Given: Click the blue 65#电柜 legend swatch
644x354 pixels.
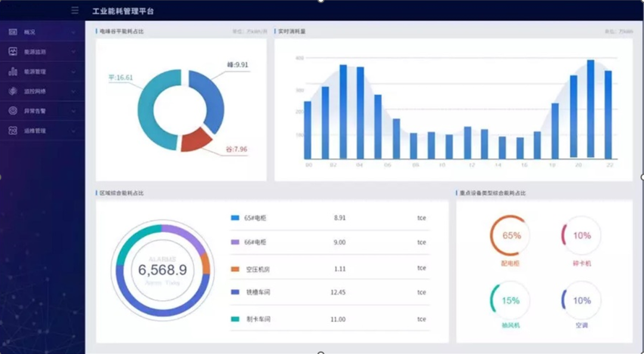Looking at the screenshot, I should pyautogui.click(x=235, y=218).
